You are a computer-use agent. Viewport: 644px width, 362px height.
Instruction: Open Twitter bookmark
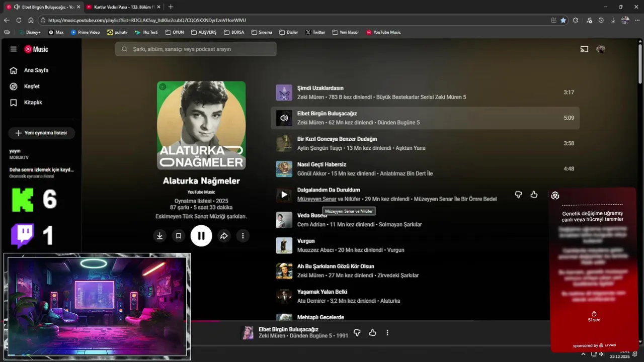click(315, 32)
